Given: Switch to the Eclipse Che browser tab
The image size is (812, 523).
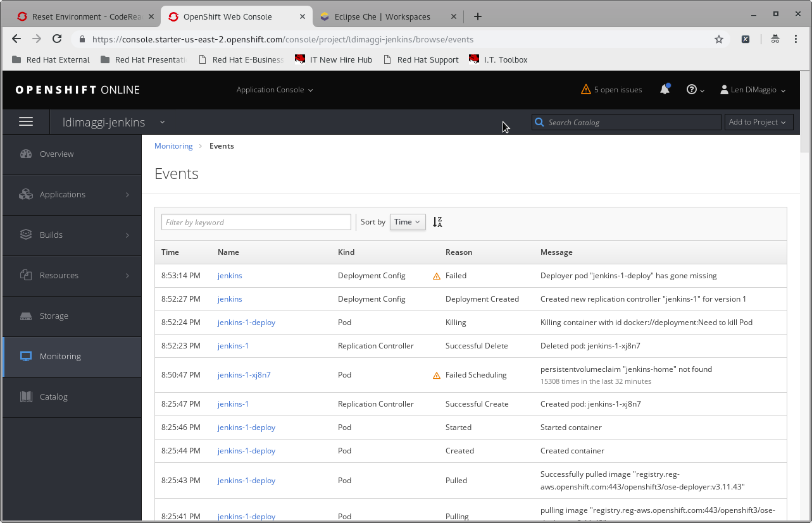Looking at the screenshot, I should pos(383,16).
